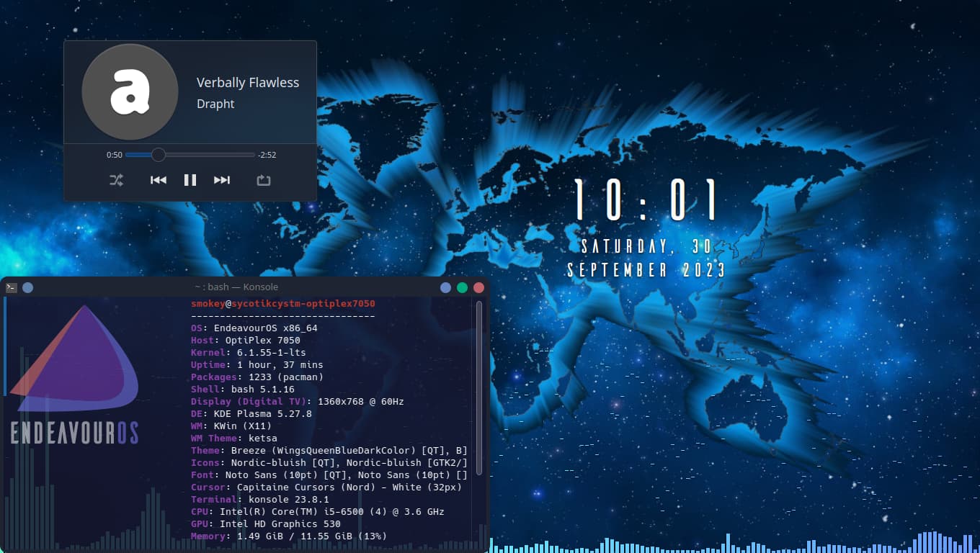Skip to the next track
This screenshot has height=553, width=980.
222,180
